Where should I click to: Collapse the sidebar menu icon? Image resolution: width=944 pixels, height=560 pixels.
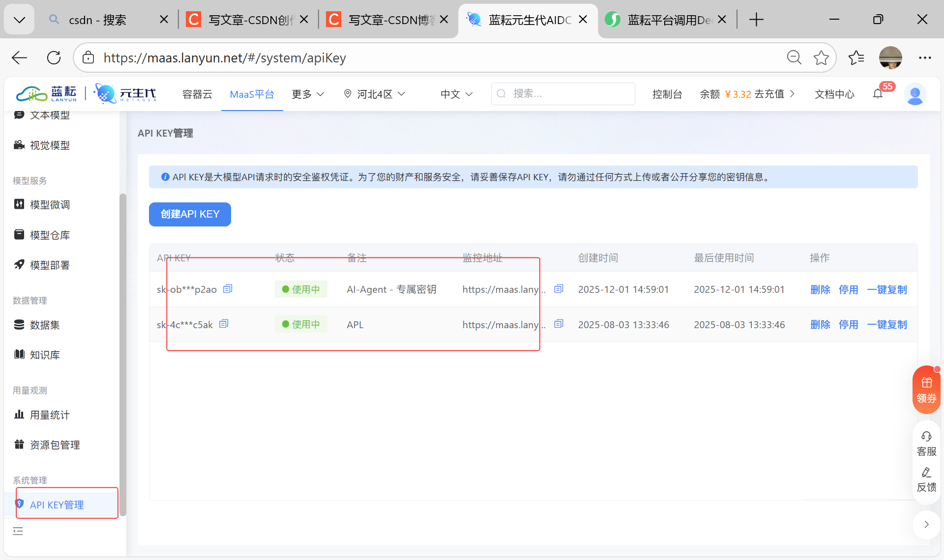[x=18, y=531]
